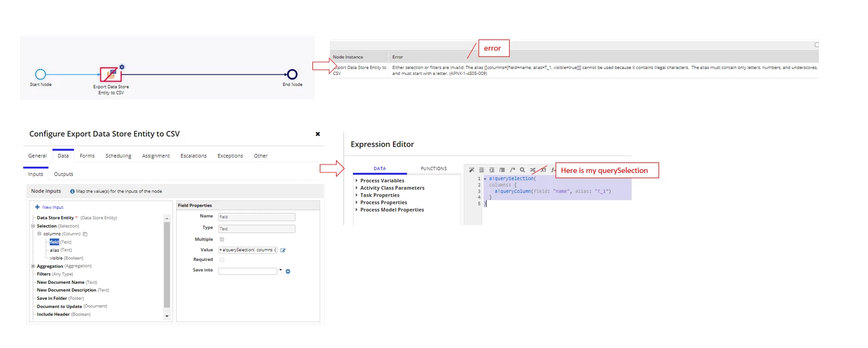Click the magic wand icon in the expression editor toolbar
Image resolution: width=868 pixels, height=348 pixels.
pos(471,170)
